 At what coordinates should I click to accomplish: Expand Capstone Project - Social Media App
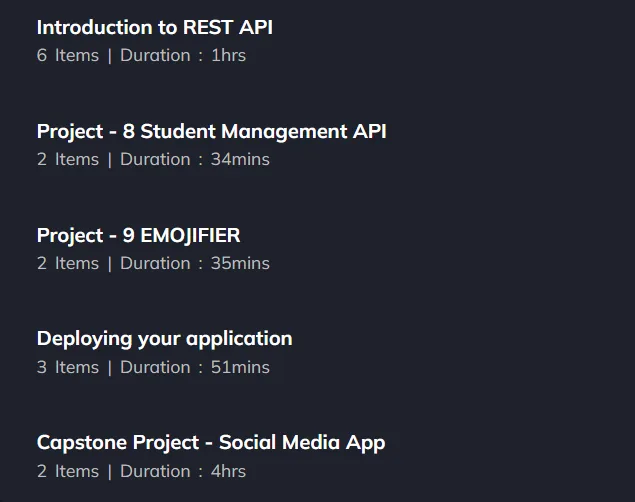(211, 443)
